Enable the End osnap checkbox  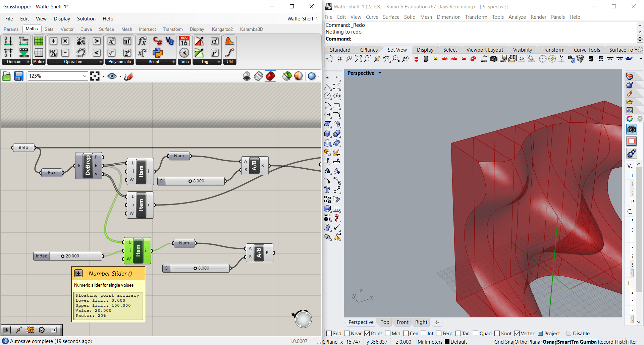point(329,333)
